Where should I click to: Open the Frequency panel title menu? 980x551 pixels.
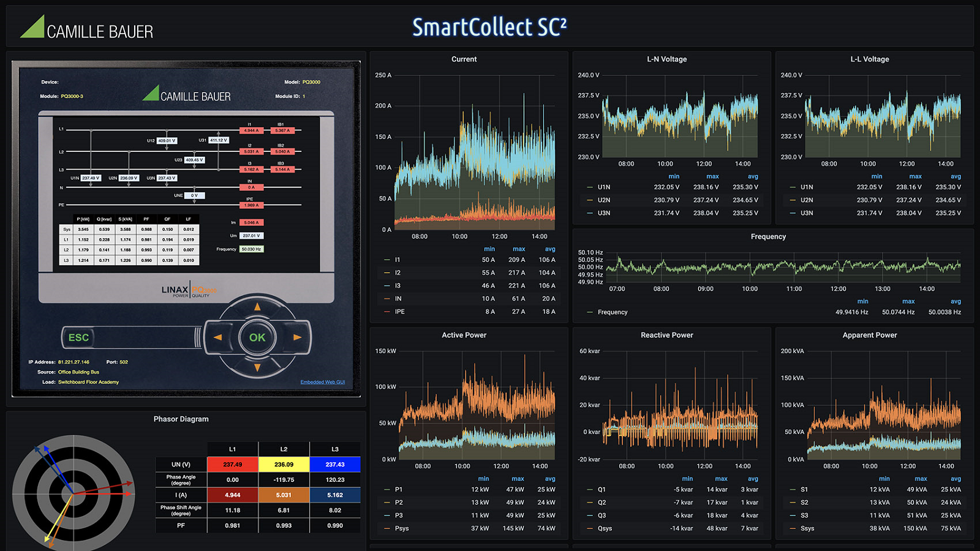coord(768,237)
